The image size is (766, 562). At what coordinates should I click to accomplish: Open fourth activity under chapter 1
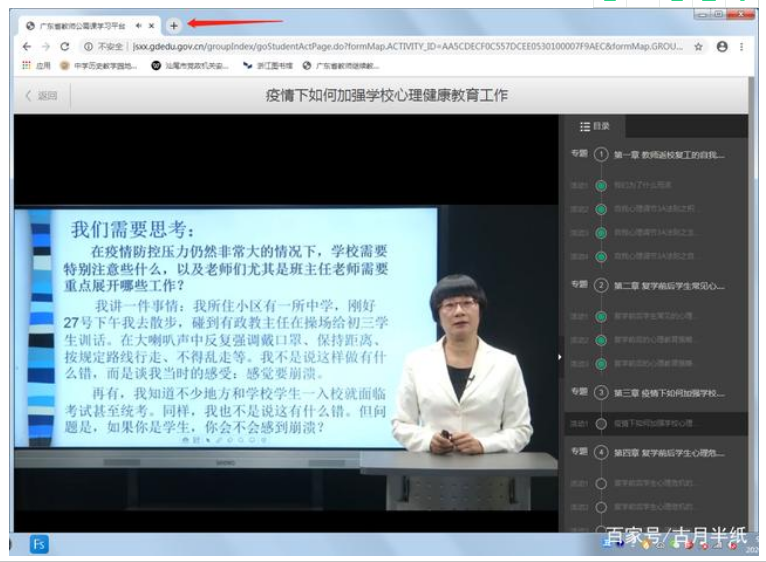tap(655, 256)
